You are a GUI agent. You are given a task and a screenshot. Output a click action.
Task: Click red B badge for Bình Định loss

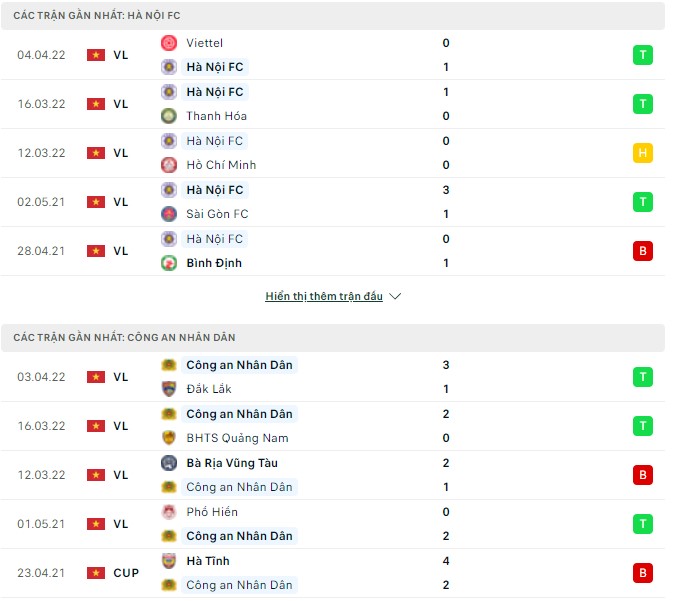(642, 251)
